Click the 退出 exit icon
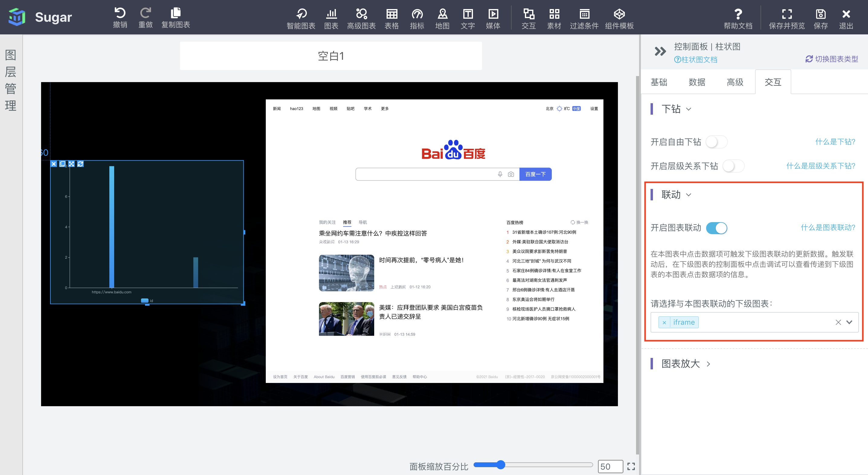This screenshot has height=475, width=868. pyautogui.click(x=846, y=14)
